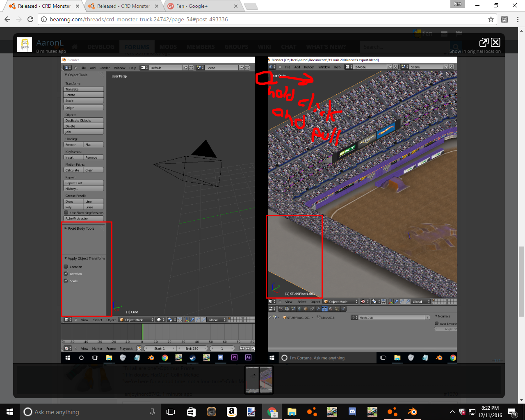Open Object Mode dropdown in right Blender
Viewport: 525px width, 420px height.
pyautogui.click(x=341, y=301)
